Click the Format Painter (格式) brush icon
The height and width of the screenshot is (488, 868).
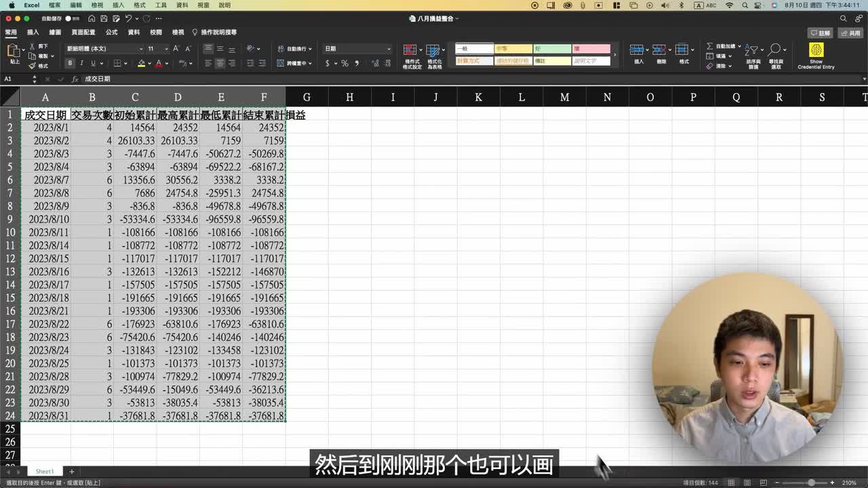pyautogui.click(x=33, y=66)
